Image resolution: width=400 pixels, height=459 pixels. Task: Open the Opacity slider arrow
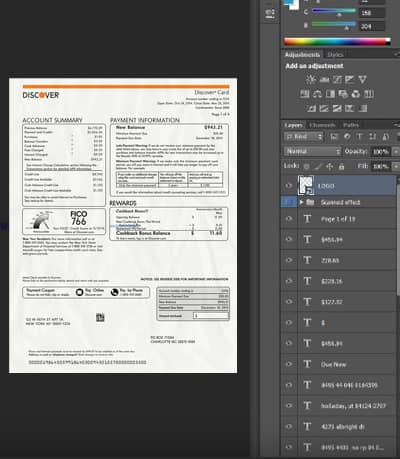396,152
